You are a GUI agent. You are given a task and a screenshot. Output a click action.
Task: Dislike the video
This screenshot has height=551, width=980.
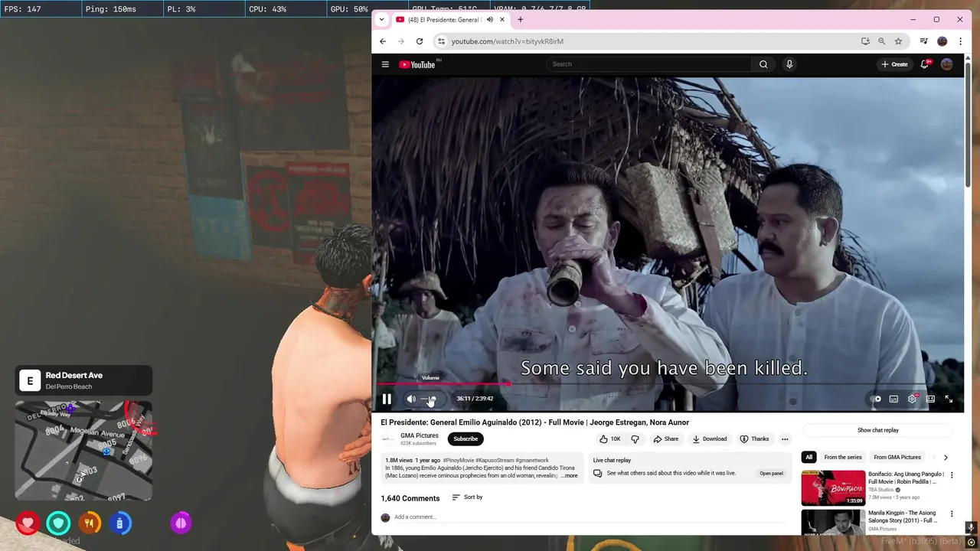point(635,439)
